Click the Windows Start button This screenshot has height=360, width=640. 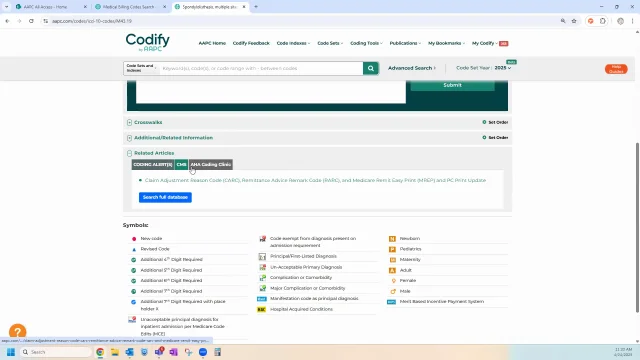click(x=11, y=352)
